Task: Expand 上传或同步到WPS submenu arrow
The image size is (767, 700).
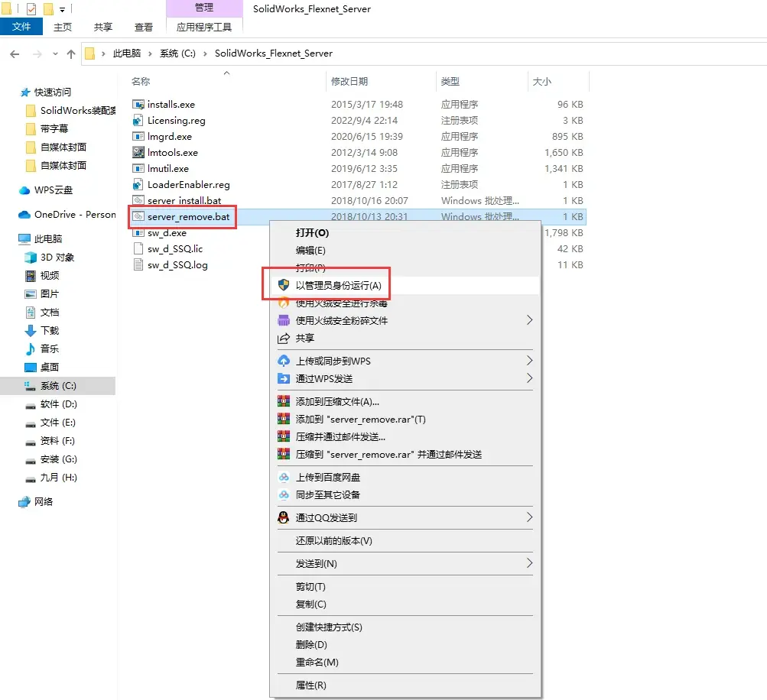Action: [x=529, y=361]
